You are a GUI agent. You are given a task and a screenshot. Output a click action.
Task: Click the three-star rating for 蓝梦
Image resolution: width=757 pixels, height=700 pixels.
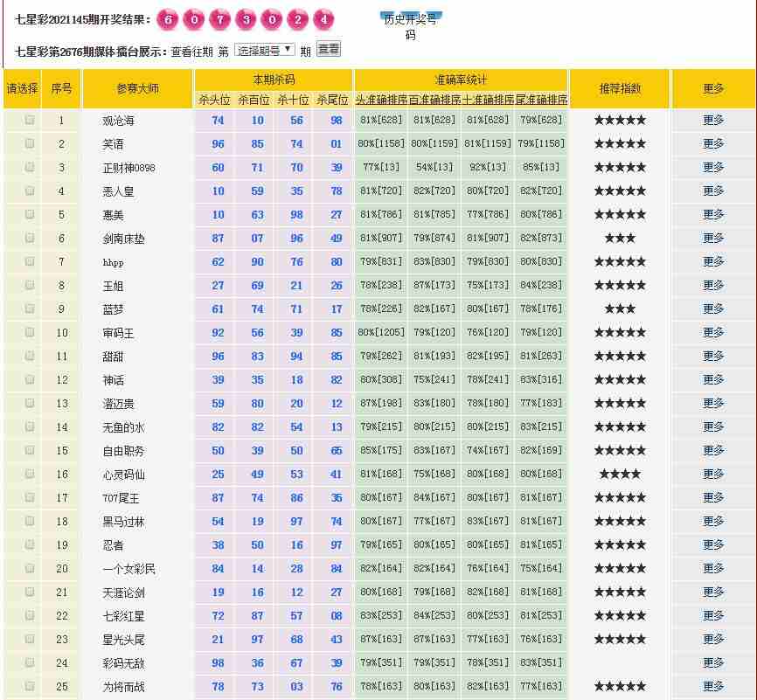(620, 308)
